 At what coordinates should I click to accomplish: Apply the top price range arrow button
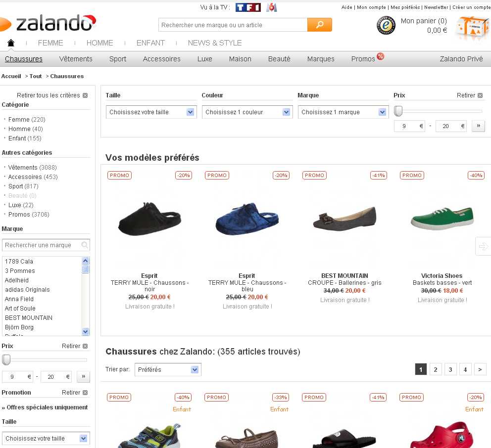pos(478,126)
